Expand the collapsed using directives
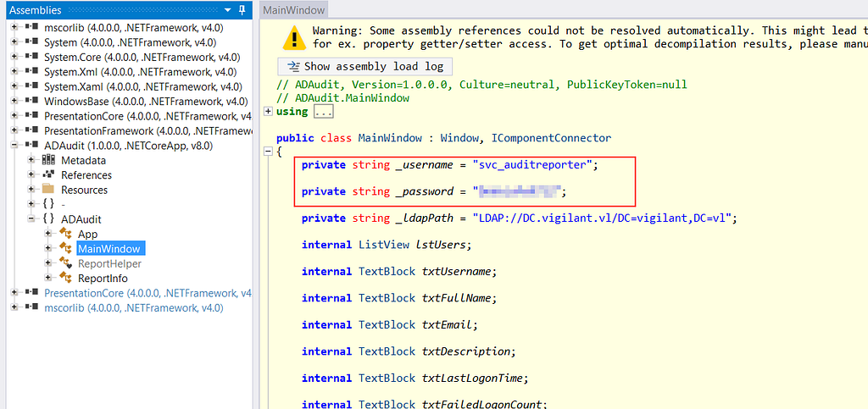This screenshot has width=868, height=409. [268, 111]
